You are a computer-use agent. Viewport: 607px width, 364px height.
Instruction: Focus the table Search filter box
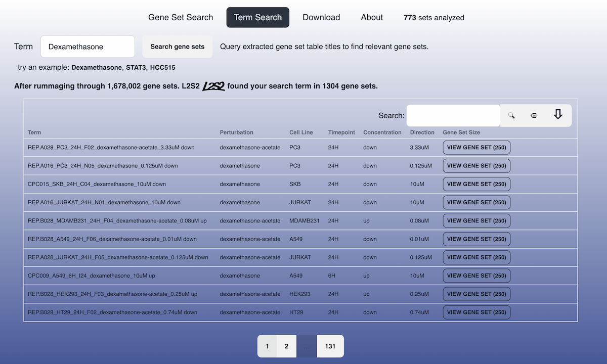(x=453, y=116)
